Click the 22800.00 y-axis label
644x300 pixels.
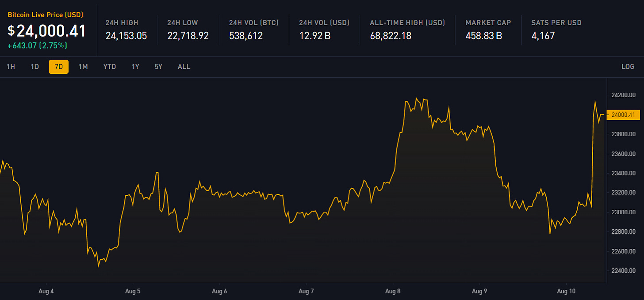624,232
